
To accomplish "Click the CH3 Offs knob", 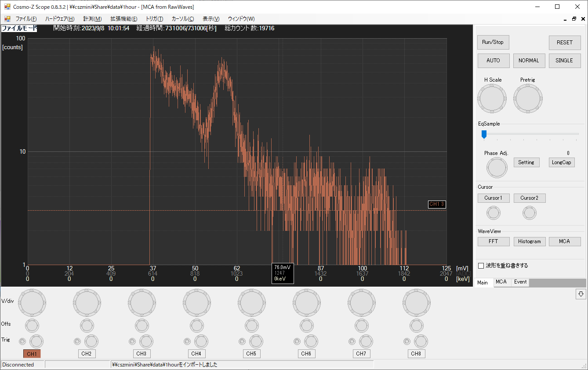I will pos(142,326).
